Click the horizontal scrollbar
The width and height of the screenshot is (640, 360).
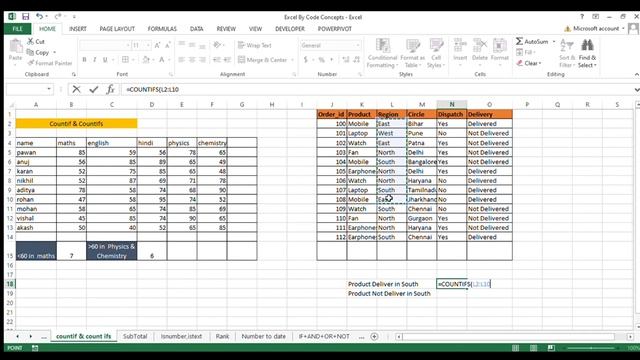[x=508, y=337]
